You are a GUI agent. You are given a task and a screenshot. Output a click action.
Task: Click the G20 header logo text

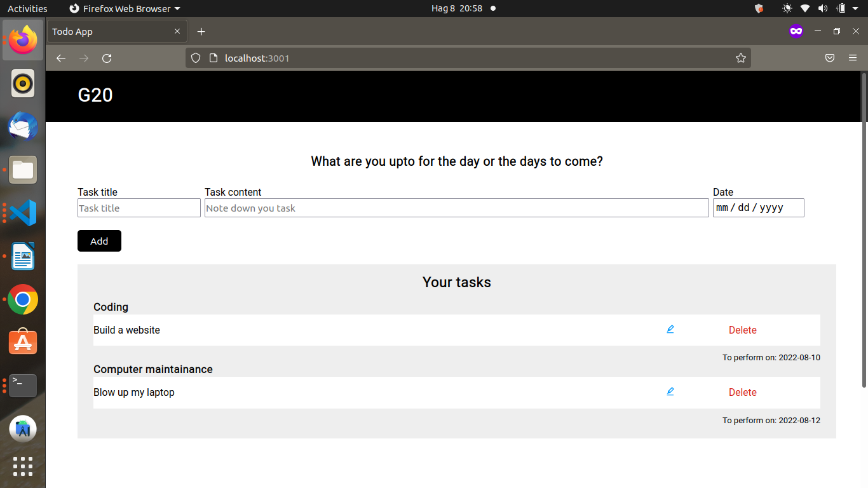95,95
